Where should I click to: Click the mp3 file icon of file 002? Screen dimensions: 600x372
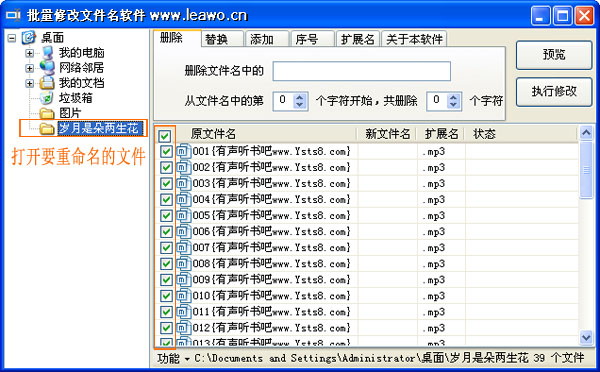(183, 168)
